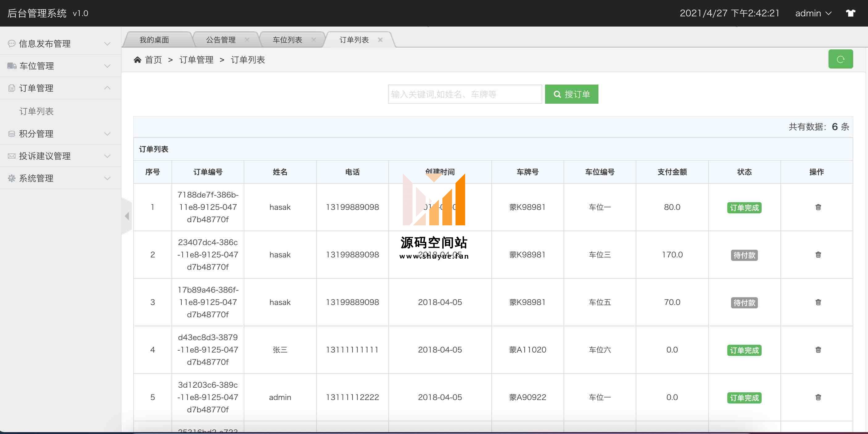Image resolution: width=868 pixels, height=434 pixels.
Task: Close the 订单列表 tab
Action: 380,40
